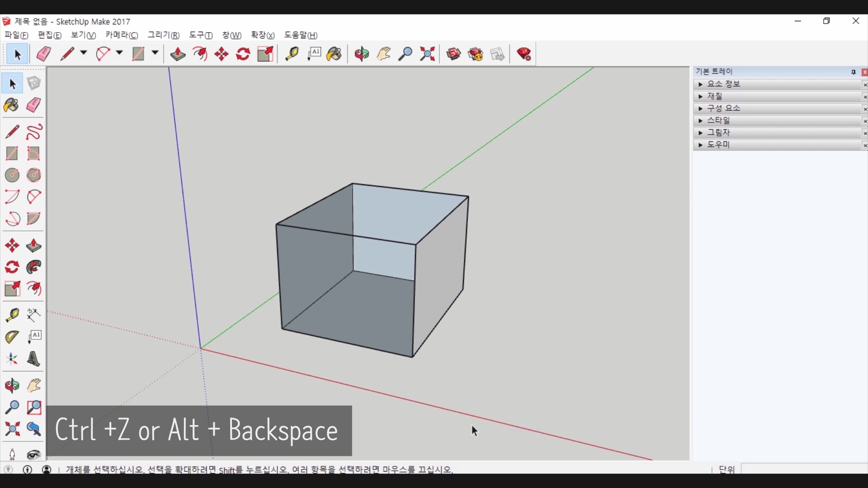The width and height of the screenshot is (868, 488).
Task: Activate the Push/Pull tool in top toolbar
Action: [178, 54]
